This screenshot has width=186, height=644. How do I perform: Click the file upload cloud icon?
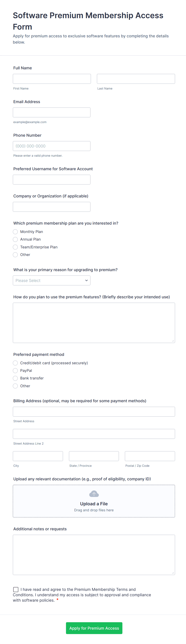[94, 494]
